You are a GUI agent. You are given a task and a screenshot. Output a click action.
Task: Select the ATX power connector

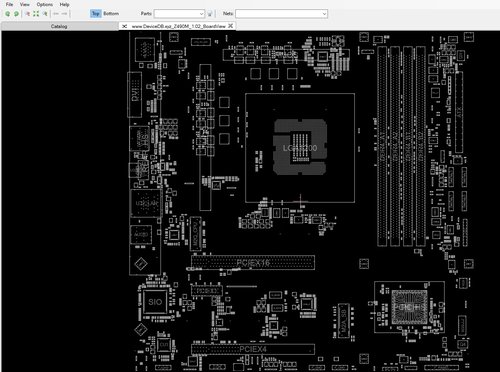[x=459, y=112]
